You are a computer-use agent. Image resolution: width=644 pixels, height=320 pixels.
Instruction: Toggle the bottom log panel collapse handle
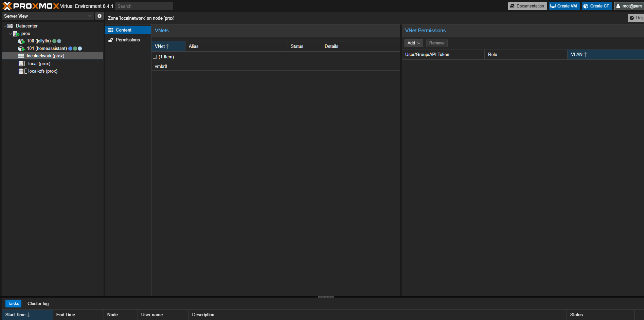[x=326, y=297]
